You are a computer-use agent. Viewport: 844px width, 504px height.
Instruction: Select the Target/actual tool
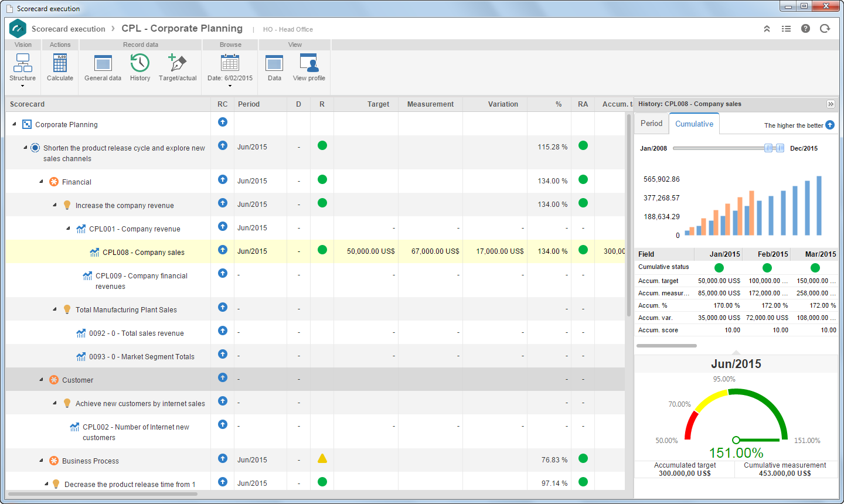click(178, 67)
